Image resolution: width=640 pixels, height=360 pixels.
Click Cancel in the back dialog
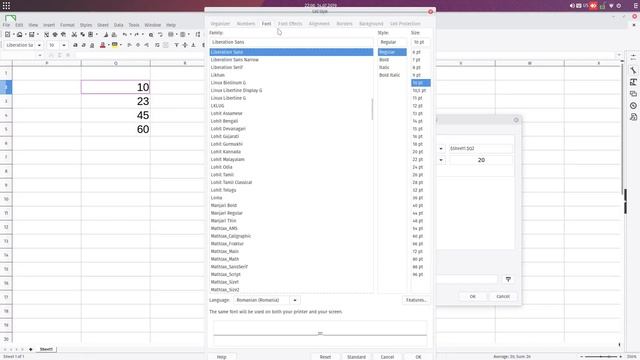pos(503,296)
